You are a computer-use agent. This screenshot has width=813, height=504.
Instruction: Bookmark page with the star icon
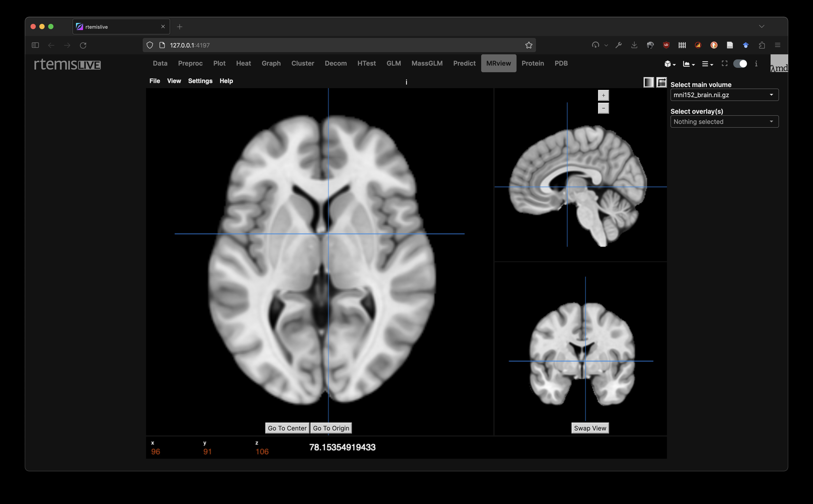pyautogui.click(x=528, y=45)
